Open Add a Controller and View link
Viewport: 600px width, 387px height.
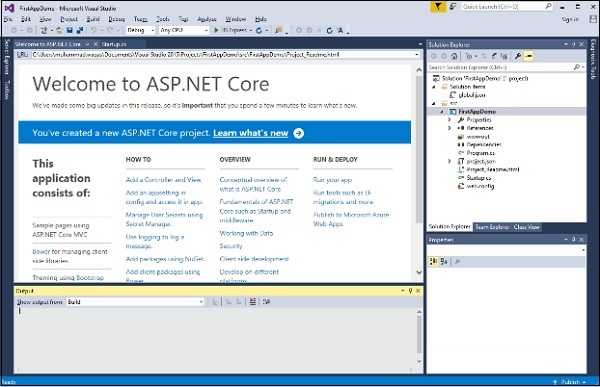[163, 180]
